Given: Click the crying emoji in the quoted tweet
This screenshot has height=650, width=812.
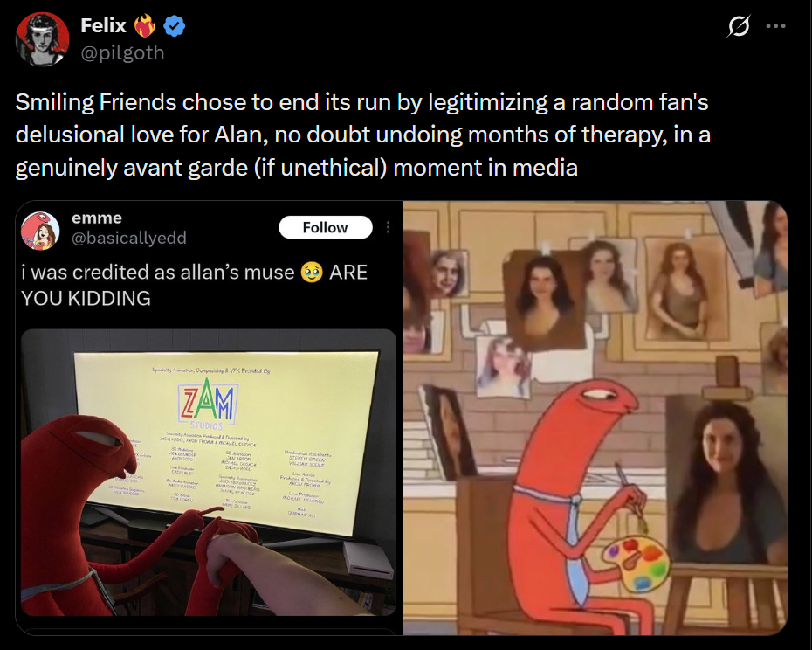Looking at the screenshot, I should click(x=312, y=272).
